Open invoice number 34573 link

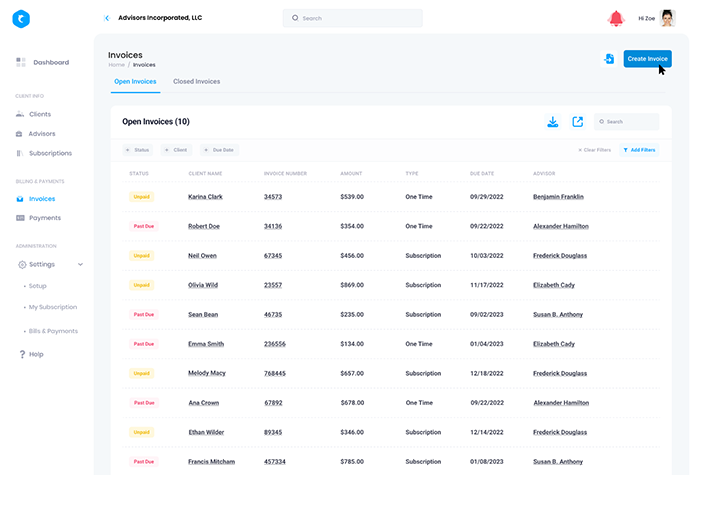pos(272,197)
